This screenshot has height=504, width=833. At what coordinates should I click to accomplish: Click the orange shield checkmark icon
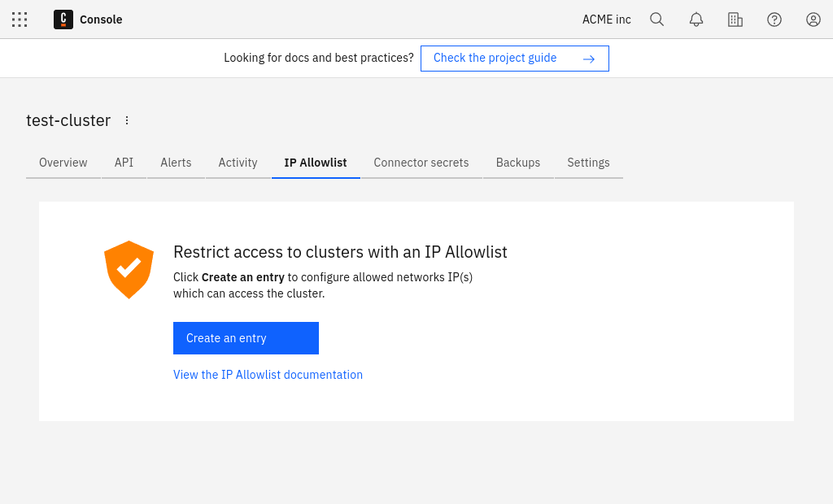coord(129,269)
